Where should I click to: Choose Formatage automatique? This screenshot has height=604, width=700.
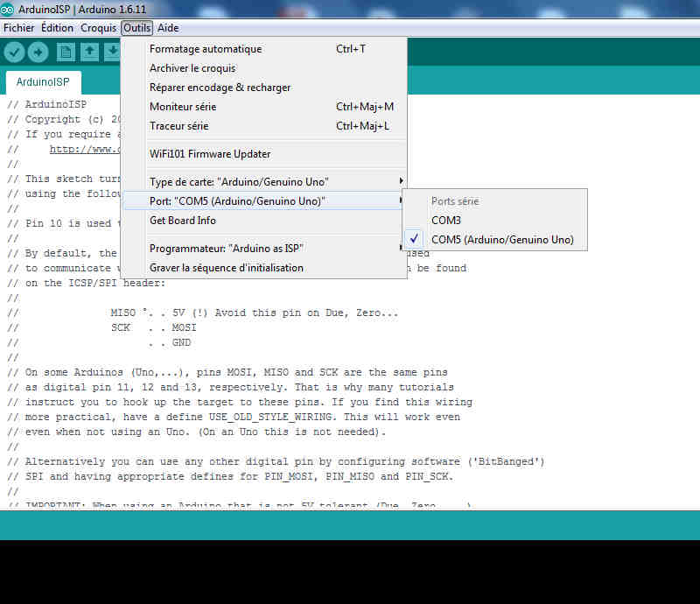[x=264, y=49]
